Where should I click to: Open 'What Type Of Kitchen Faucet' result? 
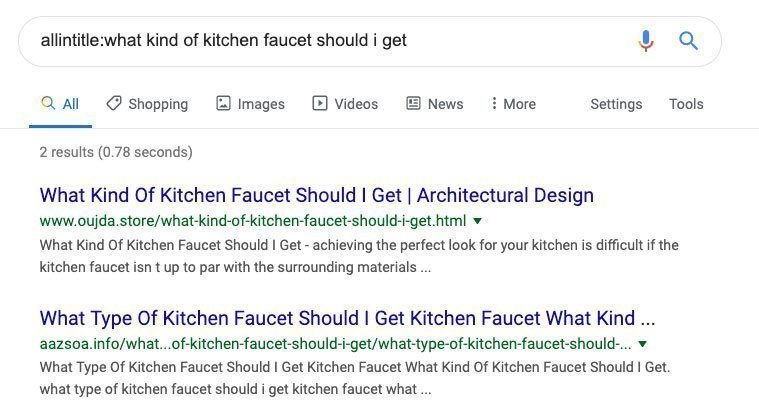(347, 318)
